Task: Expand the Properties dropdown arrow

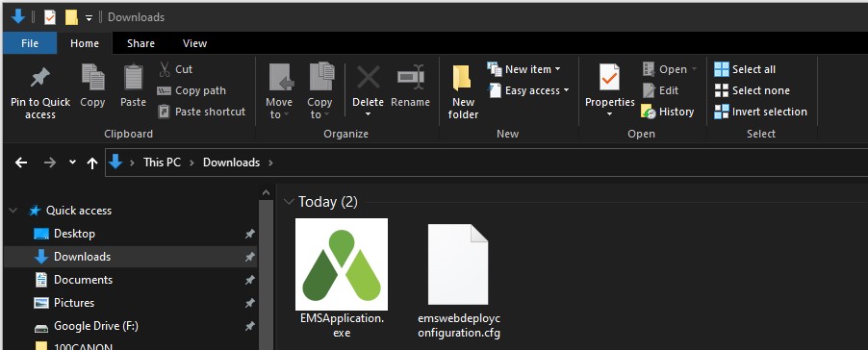Action: point(609,114)
